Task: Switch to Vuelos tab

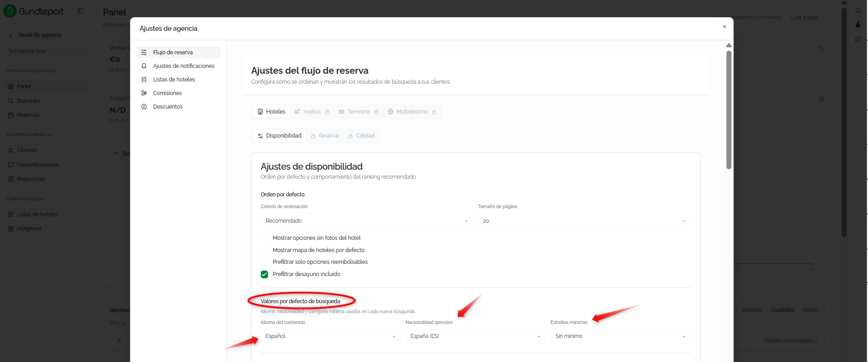Action: pyautogui.click(x=312, y=112)
